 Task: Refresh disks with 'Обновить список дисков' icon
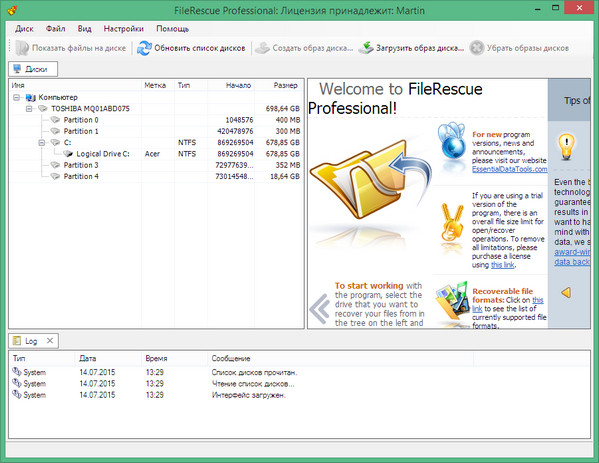144,48
